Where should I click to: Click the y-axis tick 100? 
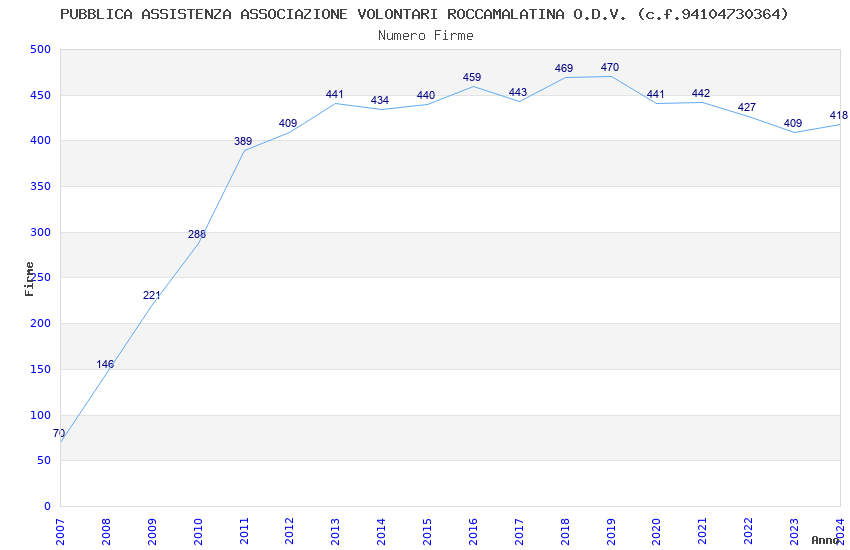click(x=40, y=415)
